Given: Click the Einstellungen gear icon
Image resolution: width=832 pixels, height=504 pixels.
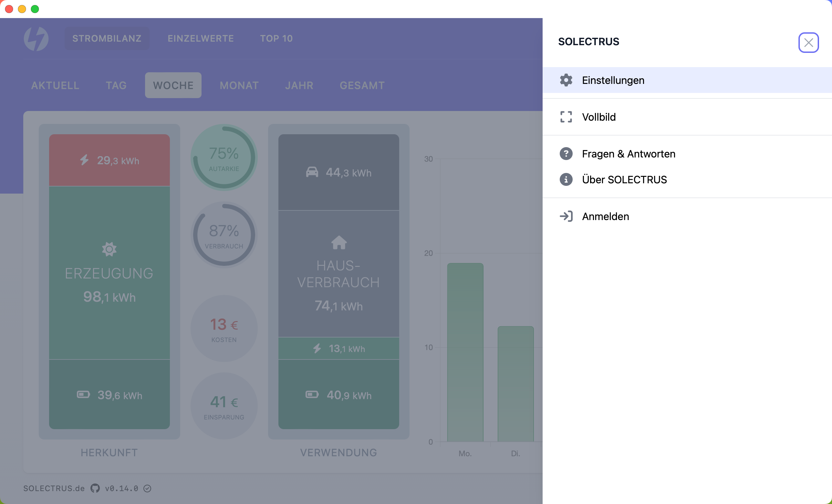Looking at the screenshot, I should click(566, 80).
